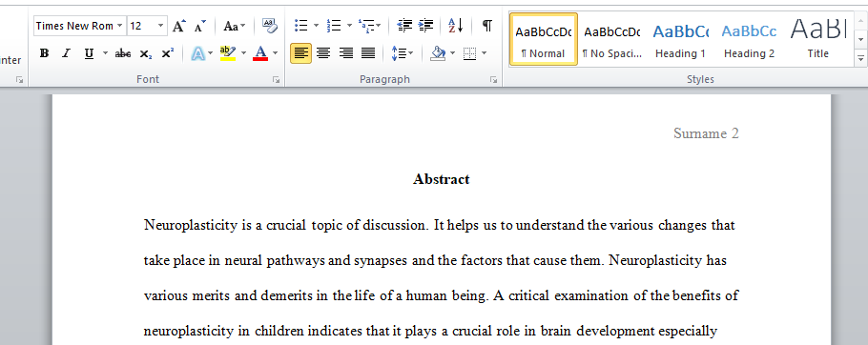This screenshot has height=345, width=868.
Task: Toggle superscript formatting
Action: (x=167, y=53)
